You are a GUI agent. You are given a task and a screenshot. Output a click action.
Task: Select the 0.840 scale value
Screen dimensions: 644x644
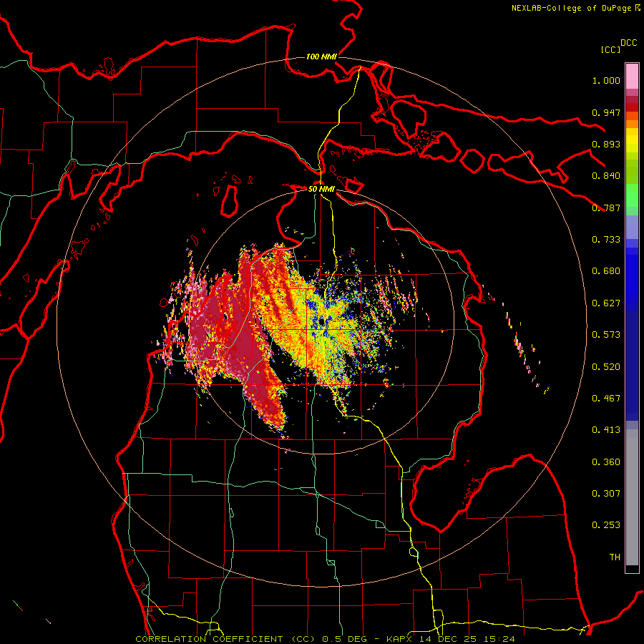point(606,176)
